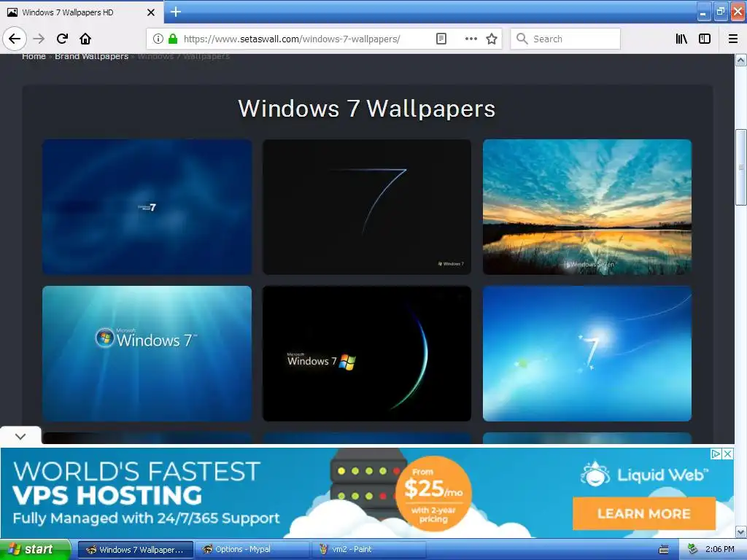Open the browser hamburger menu
The width and height of the screenshot is (747, 560).
733,39
